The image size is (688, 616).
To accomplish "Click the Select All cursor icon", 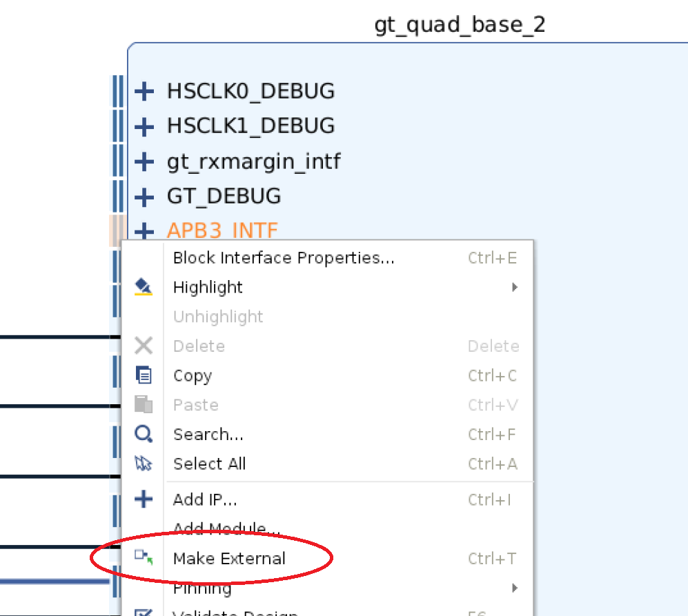I will [143, 464].
